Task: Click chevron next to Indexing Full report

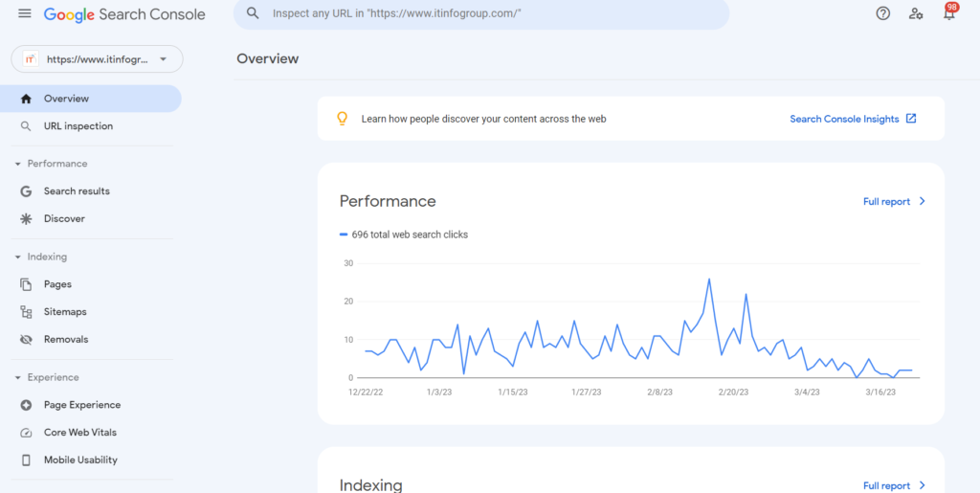Action: pyautogui.click(x=922, y=485)
